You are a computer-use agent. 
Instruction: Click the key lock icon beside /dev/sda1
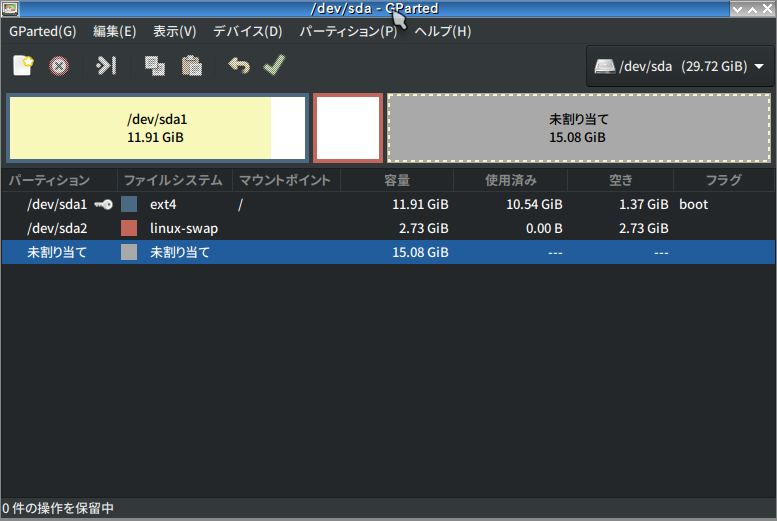pyautogui.click(x=104, y=204)
